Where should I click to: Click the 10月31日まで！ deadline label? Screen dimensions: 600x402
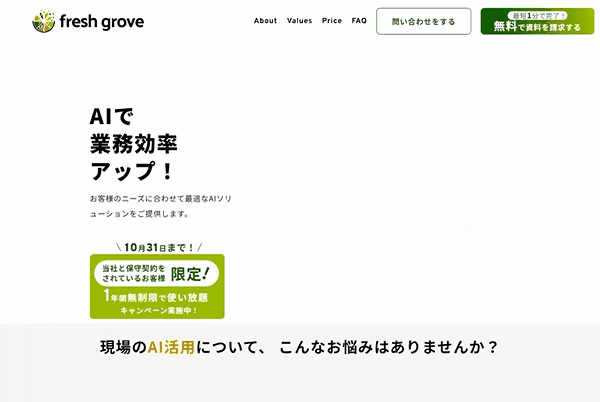pyautogui.click(x=158, y=246)
